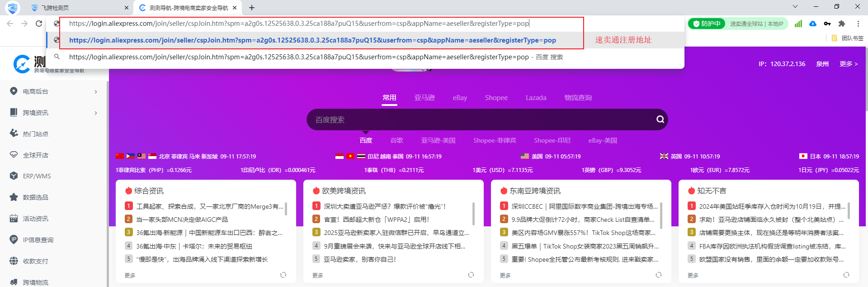Switch to the 亚马逊 search tab

coord(425,98)
